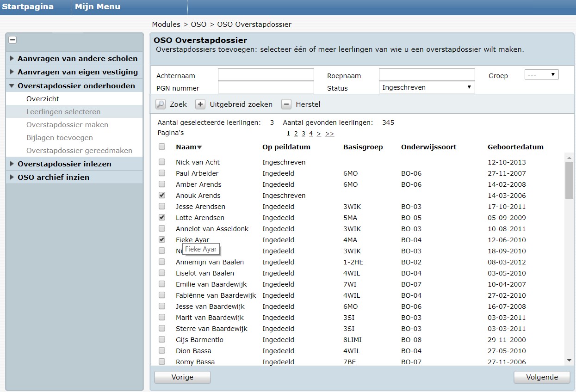Click the Volgende button
Screen dimensions: 576x392
[x=542, y=377]
